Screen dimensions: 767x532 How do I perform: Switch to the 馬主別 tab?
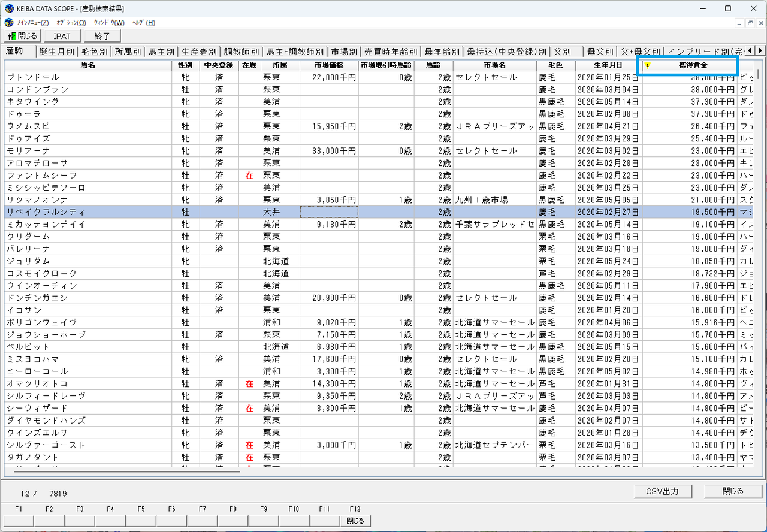tap(162, 52)
